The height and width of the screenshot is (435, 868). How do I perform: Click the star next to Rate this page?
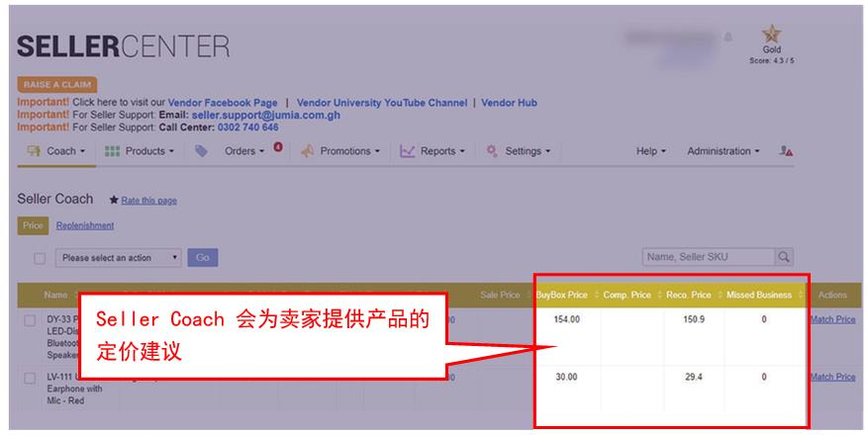114,200
